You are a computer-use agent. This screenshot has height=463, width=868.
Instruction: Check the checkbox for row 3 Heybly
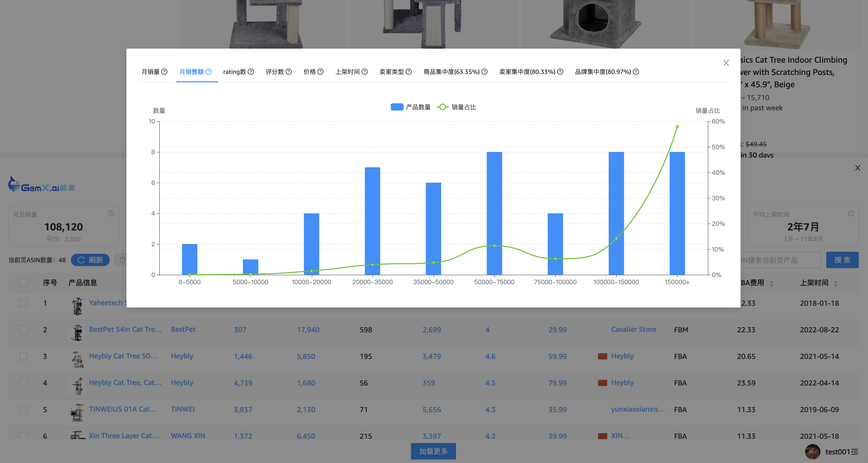point(24,356)
